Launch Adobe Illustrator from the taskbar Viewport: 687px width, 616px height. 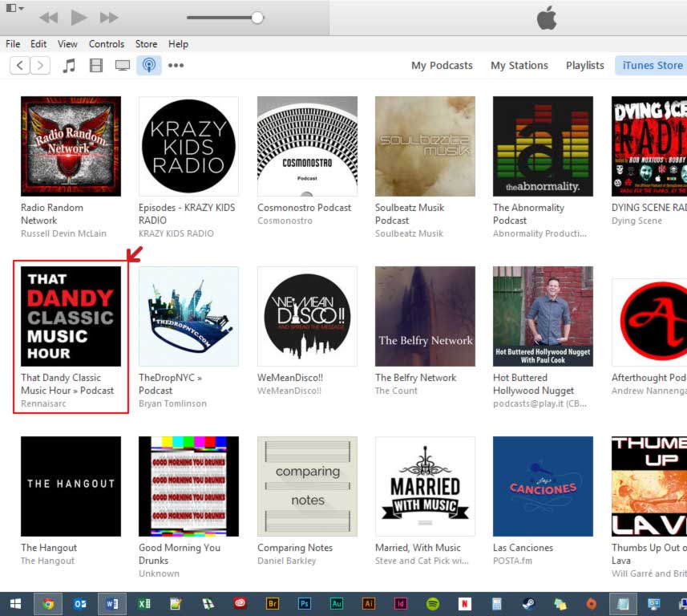tap(369, 604)
